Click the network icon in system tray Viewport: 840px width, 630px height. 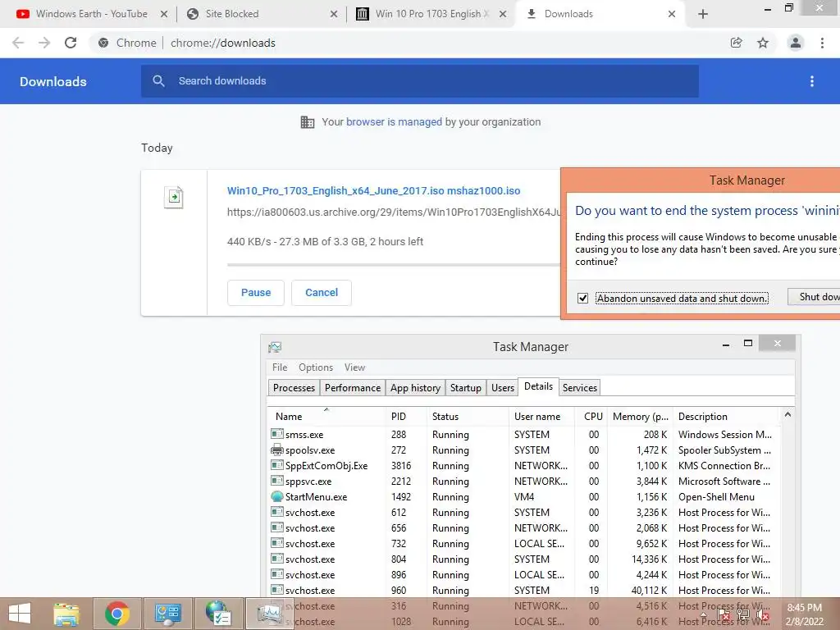(x=742, y=615)
